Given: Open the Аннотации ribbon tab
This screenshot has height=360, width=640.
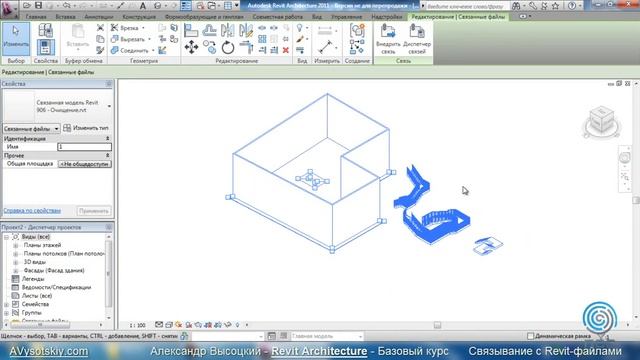Looking at the screenshot, I should tap(99, 17).
